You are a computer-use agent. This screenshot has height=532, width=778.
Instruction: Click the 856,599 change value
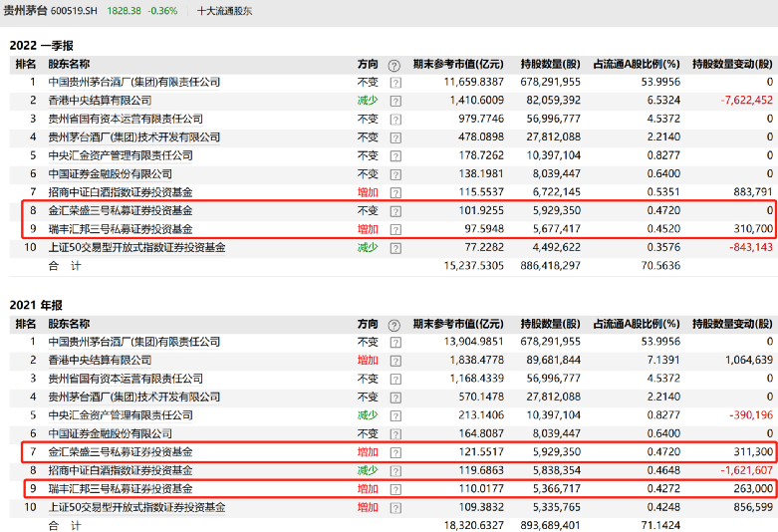point(753,507)
